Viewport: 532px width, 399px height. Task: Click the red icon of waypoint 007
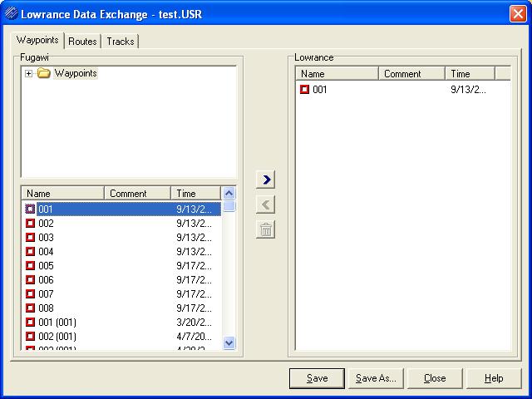pos(31,294)
